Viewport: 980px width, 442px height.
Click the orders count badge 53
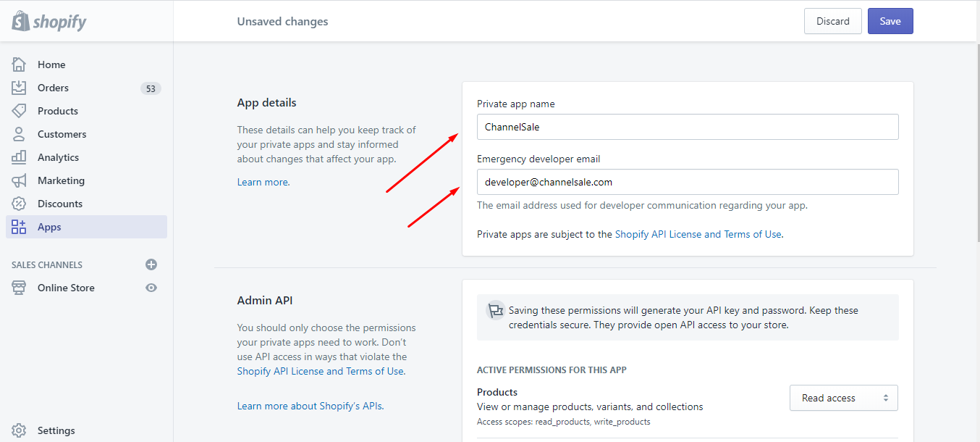tap(151, 88)
